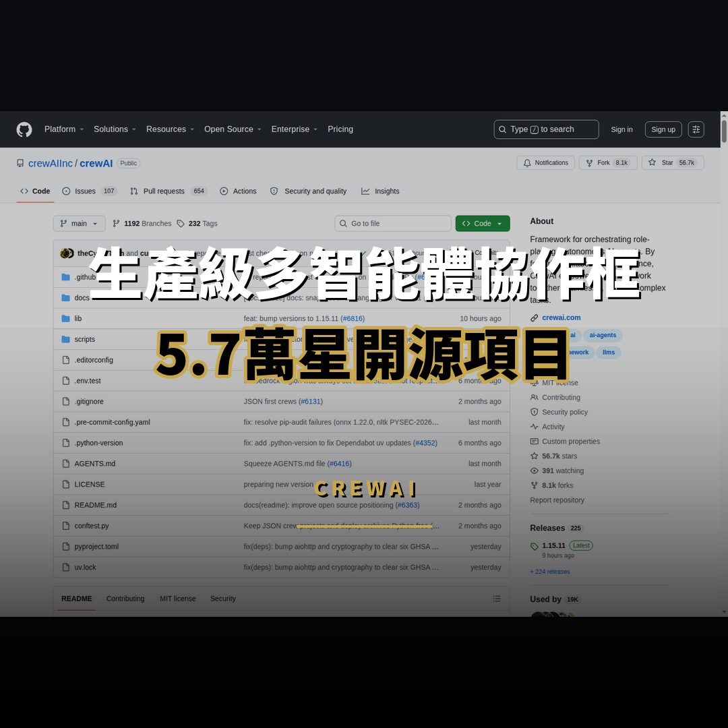
Task: Open the Insights tab
Action: click(380, 191)
